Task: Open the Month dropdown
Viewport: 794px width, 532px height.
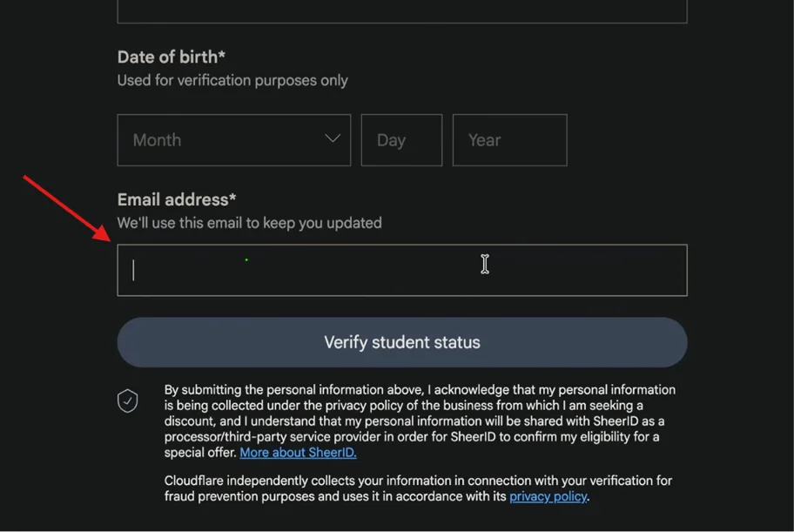Action: coord(234,140)
